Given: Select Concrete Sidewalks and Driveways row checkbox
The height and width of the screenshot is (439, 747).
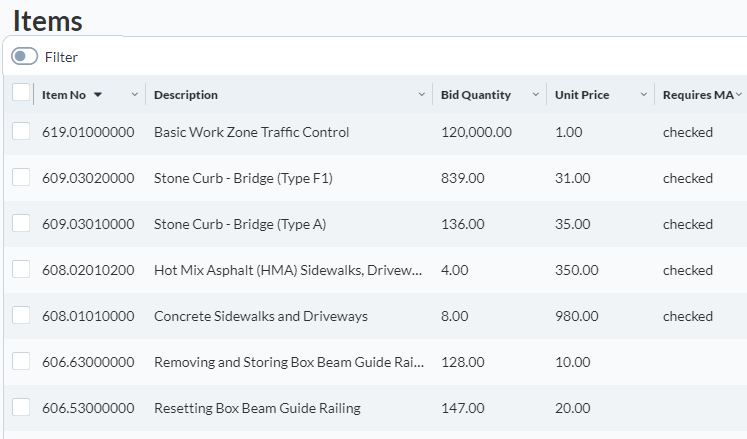Looking at the screenshot, I should coord(21,315).
